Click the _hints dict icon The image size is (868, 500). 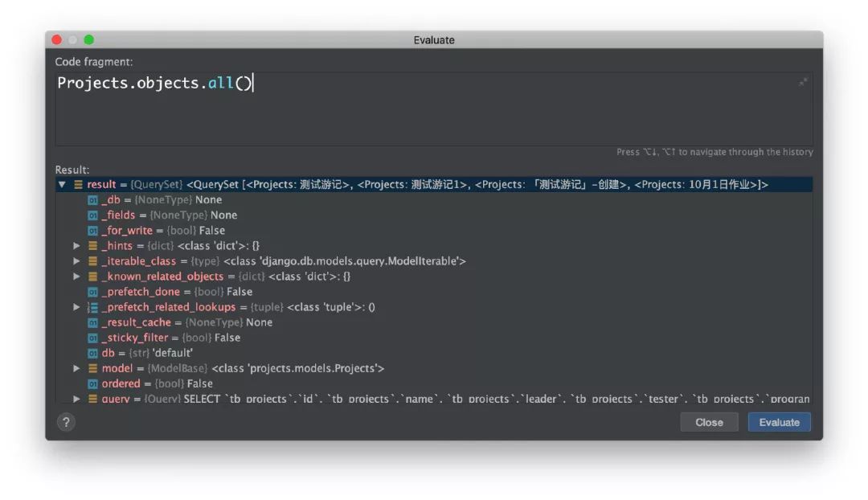tap(92, 246)
